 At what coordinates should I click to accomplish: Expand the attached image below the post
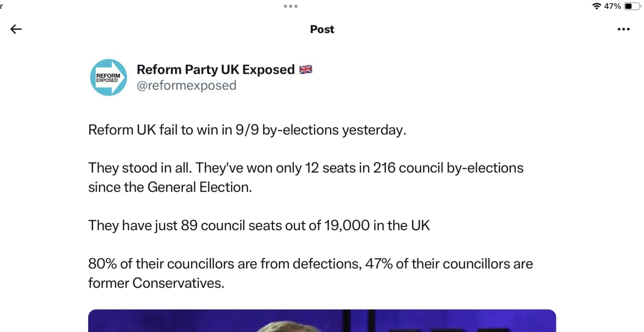[x=322, y=321]
